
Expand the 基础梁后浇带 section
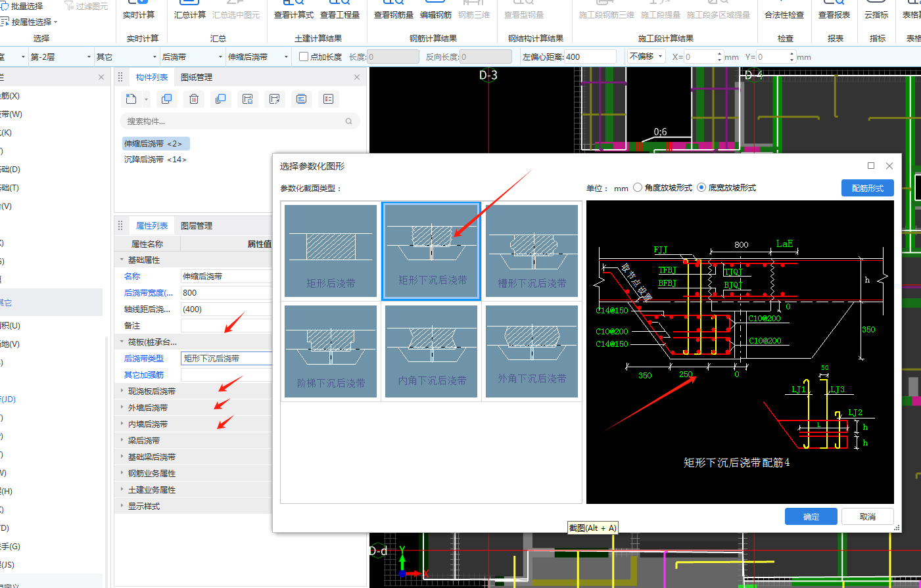122,457
